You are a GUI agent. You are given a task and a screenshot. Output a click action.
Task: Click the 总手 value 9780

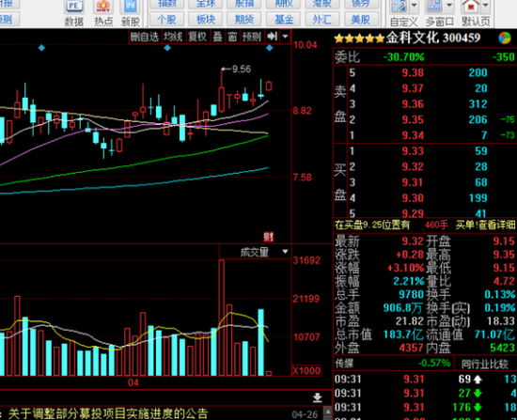[411, 294]
